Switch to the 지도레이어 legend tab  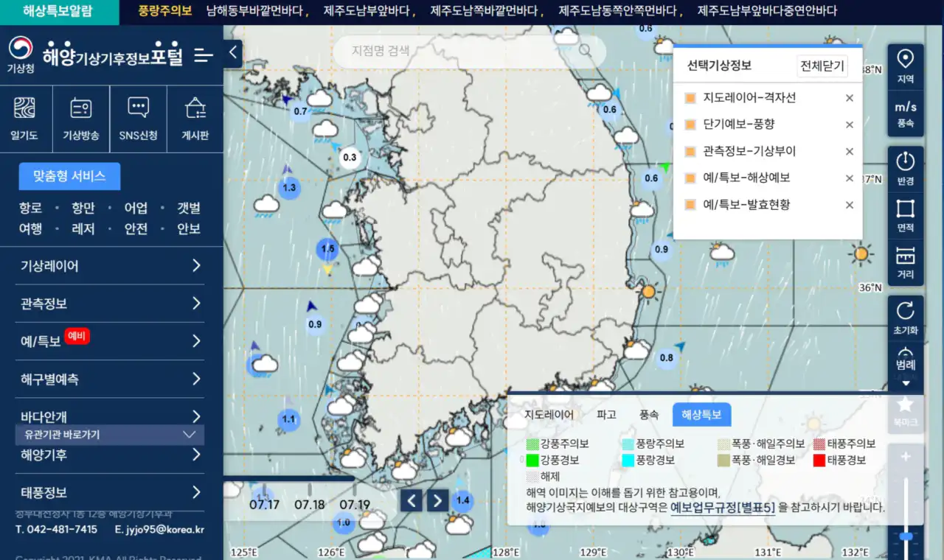(549, 415)
